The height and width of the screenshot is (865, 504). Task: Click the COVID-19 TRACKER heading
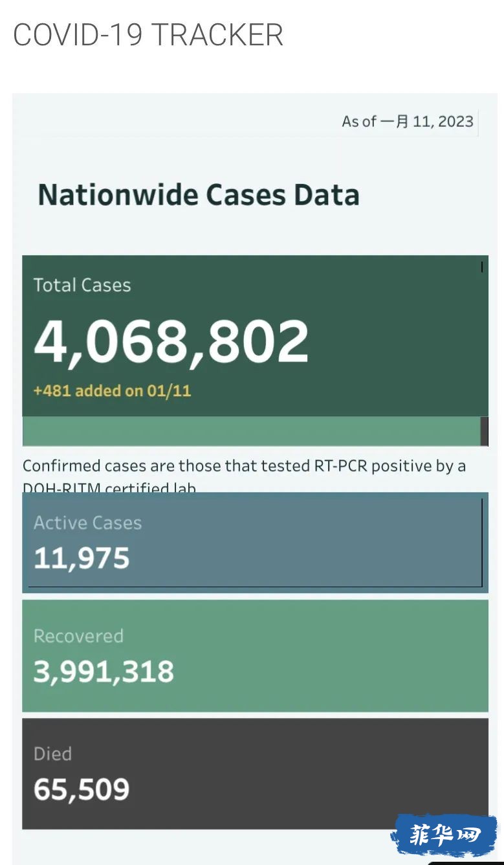click(x=148, y=35)
